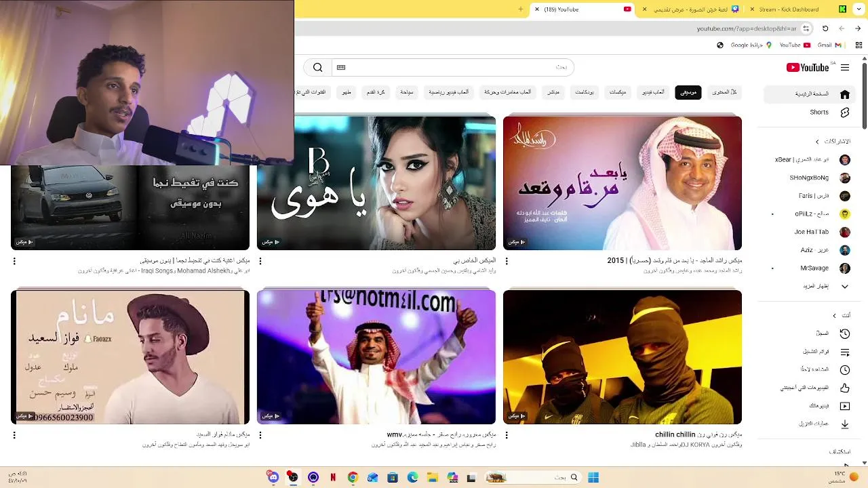Click the browser address bar URL
Viewport: 868px width, 488px height.
pos(746,28)
